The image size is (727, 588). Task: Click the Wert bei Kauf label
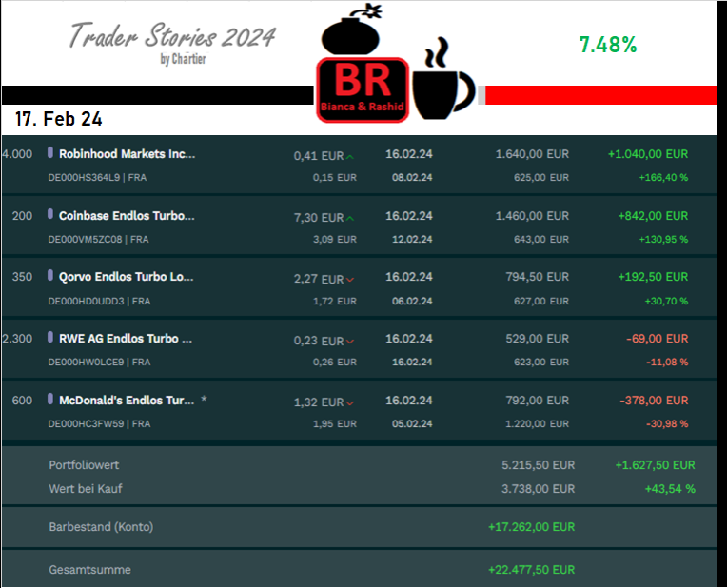point(86,489)
